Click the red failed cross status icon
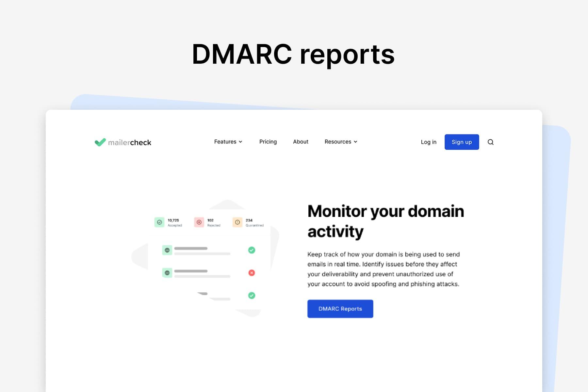 pyautogui.click(x=252, y=273)
